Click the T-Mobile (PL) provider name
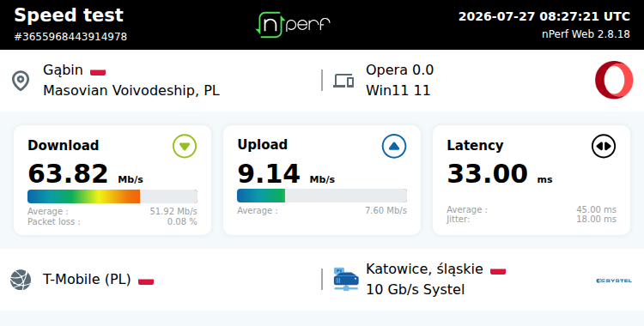Screen dimensions: 644x326 [87, 279]
